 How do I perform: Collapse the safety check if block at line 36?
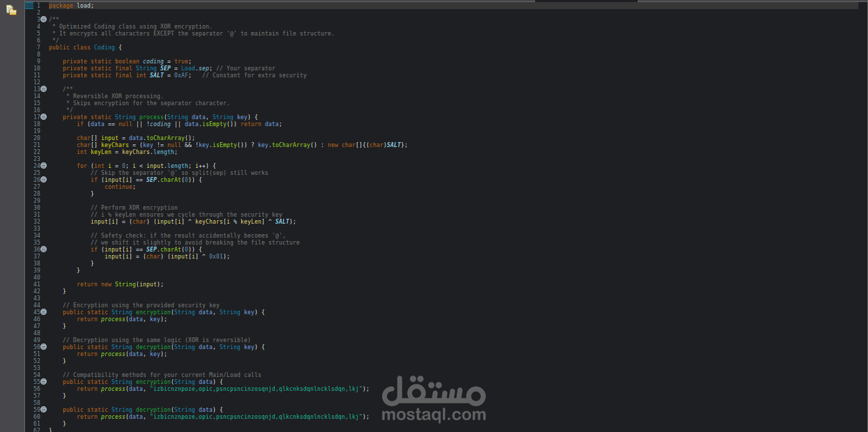(x=43, y=249)
